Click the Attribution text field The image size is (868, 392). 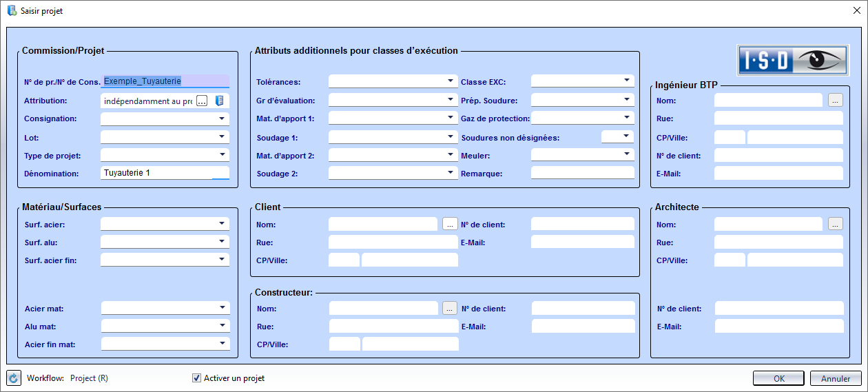coord(147,101)
